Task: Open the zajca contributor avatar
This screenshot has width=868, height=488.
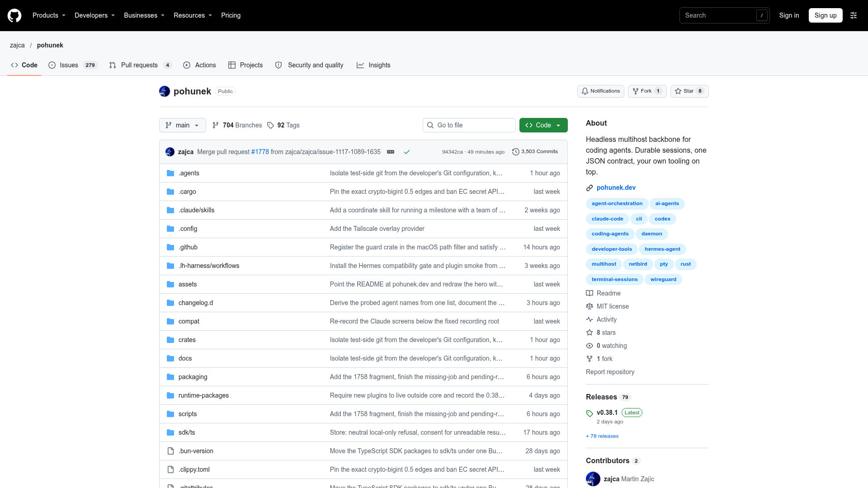Action: point(593,479)
